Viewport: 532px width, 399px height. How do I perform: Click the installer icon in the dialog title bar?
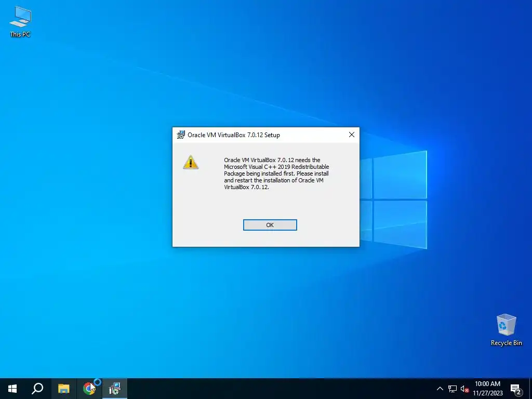click(181, 135)
